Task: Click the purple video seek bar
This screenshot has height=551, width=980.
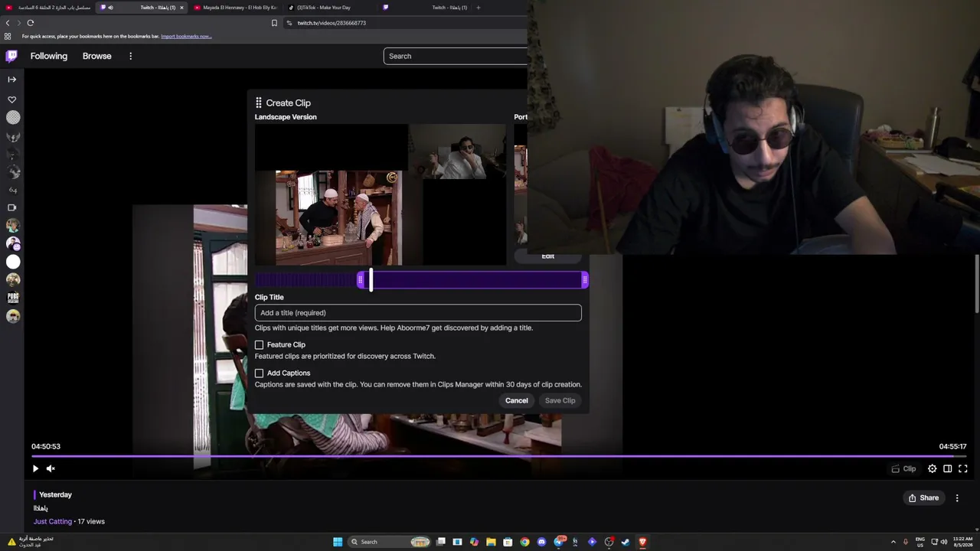Action: click(x=499, y=456)
